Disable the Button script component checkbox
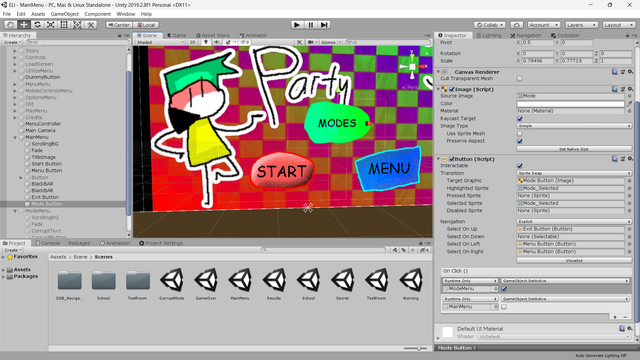Screen dimensions: 640x360 pos(451,159)
